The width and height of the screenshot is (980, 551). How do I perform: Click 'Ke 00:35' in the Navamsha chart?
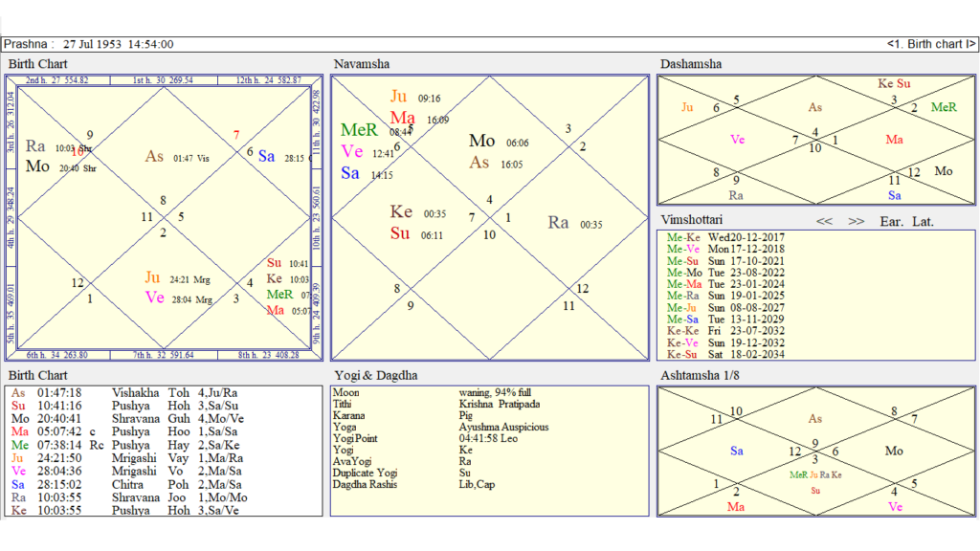(418, 212)
